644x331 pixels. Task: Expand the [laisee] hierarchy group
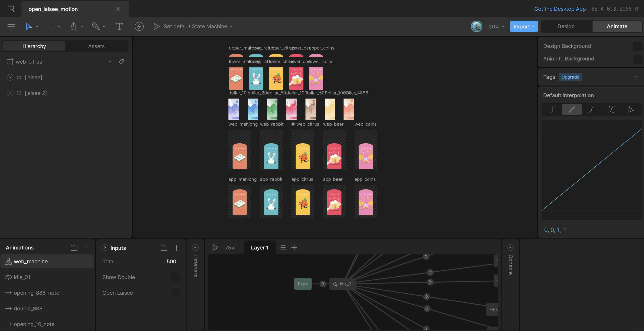pyautogui.click(x=10, y=77)
